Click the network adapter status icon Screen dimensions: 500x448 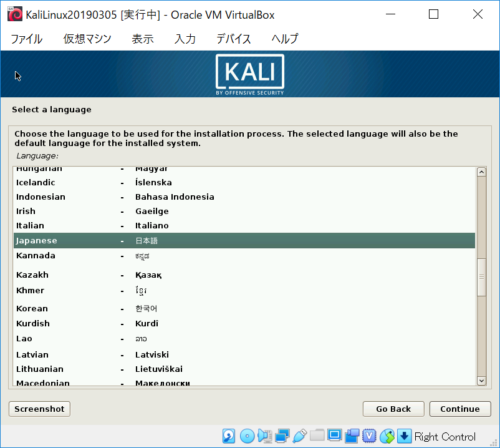282,436
